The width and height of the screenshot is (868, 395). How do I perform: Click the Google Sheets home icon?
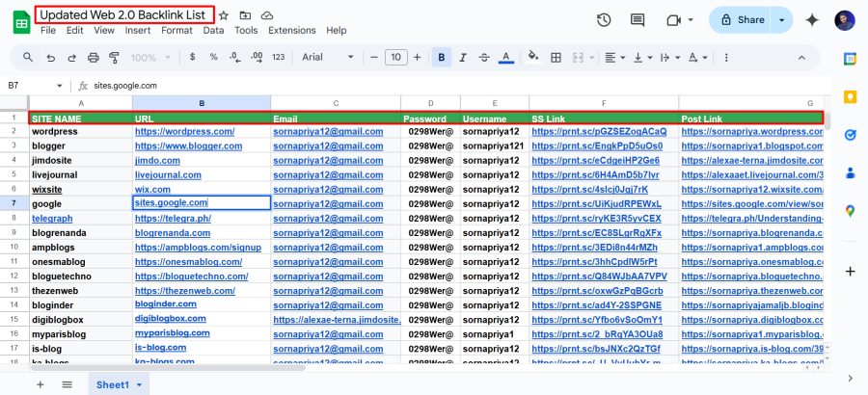21,23
